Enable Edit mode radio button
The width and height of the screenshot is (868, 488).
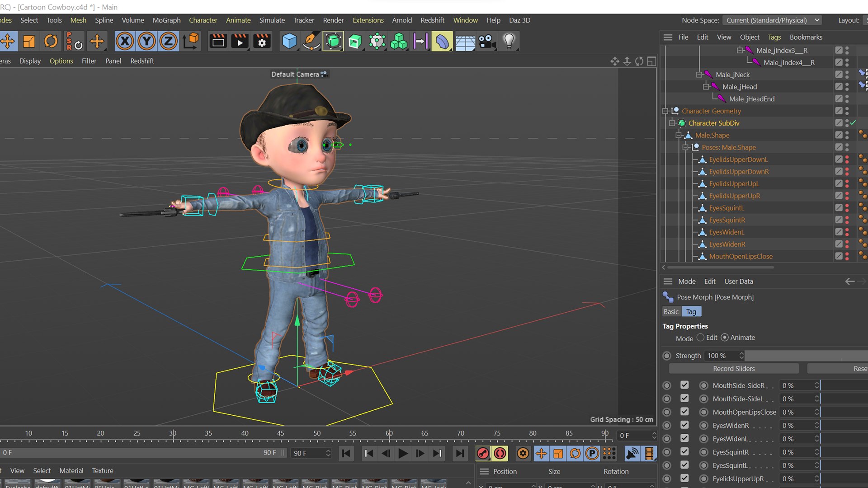[x=700, y=338]
